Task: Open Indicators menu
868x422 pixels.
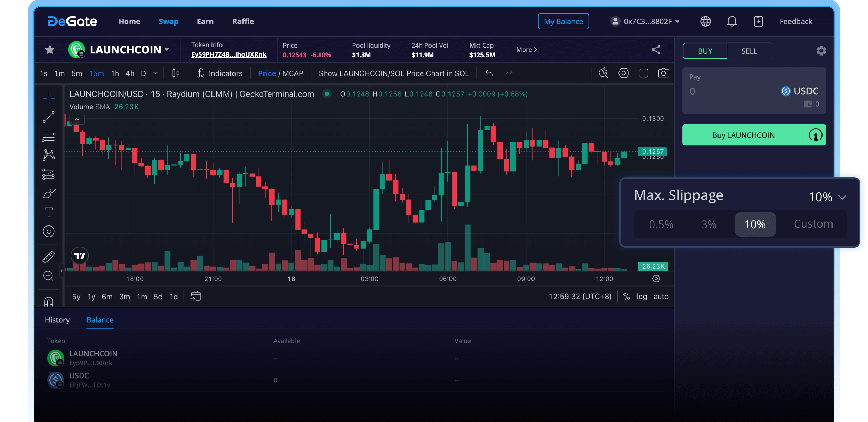Action: pos(219,73)
